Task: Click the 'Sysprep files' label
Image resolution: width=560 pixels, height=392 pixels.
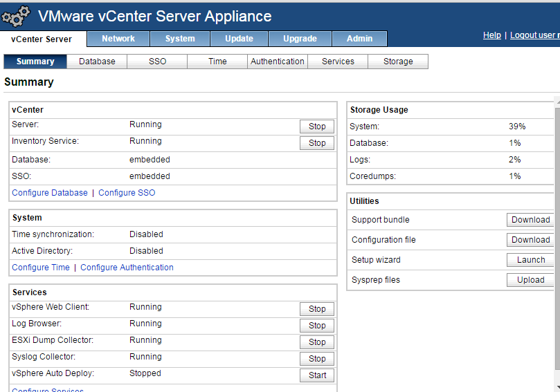Action: click(x=376, y=280)
